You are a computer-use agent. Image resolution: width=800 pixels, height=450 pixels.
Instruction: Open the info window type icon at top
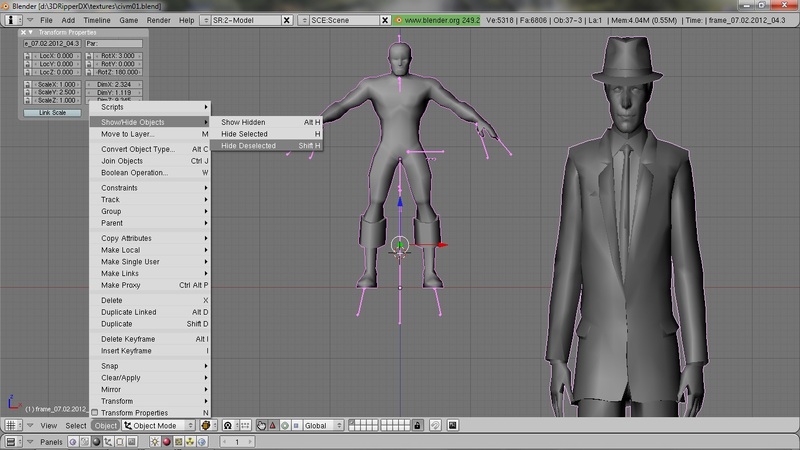pyautogui.click(x=13, y=20)
